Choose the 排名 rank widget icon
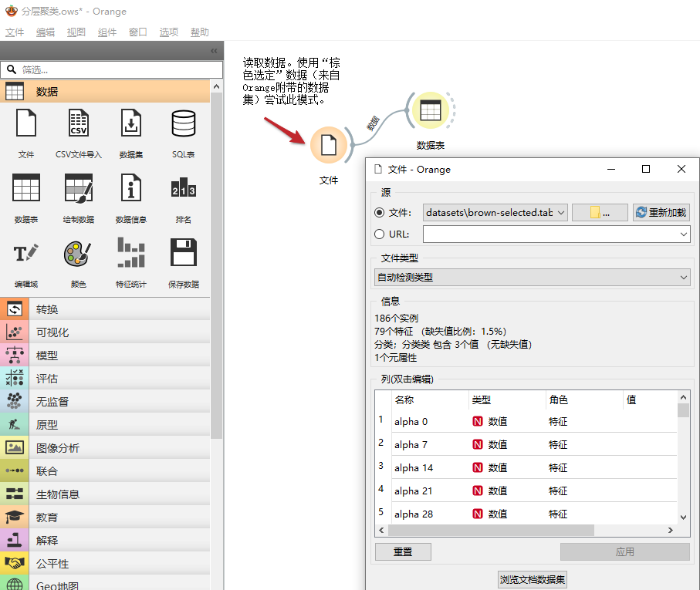700x590 pixels. tap(184, 187)
